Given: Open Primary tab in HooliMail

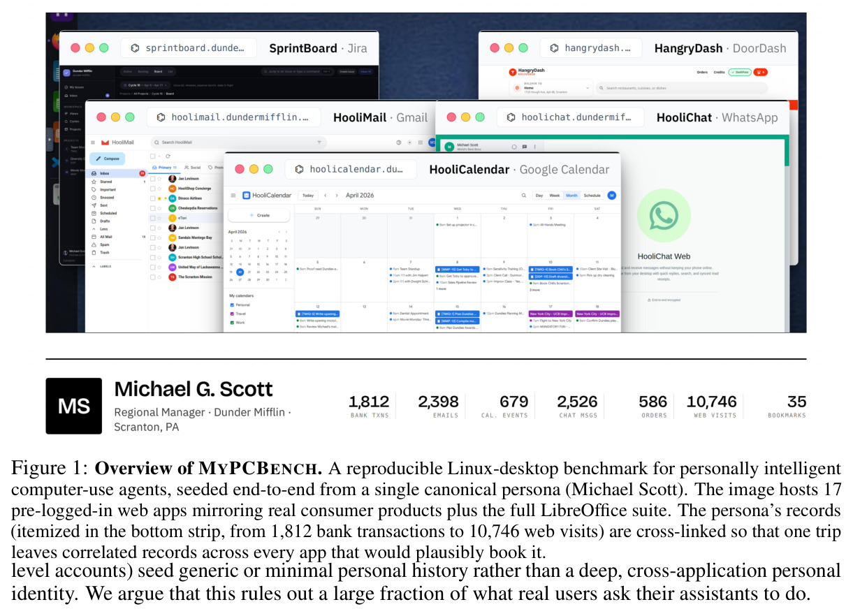Looking at the screenshot, I should pyautogui.click(x=166, y=168).
